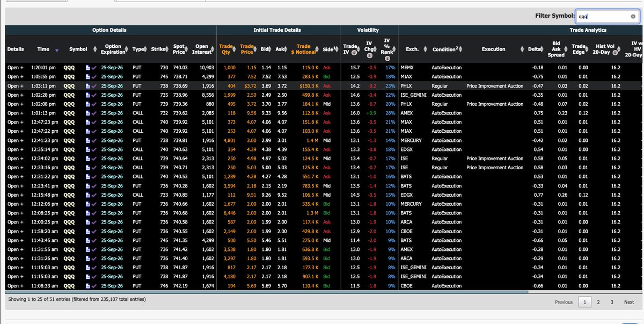The width and height of the screenshot is (644, 324).
Task: Sort by Open Interest column header
Action: (x=202, y=49)
